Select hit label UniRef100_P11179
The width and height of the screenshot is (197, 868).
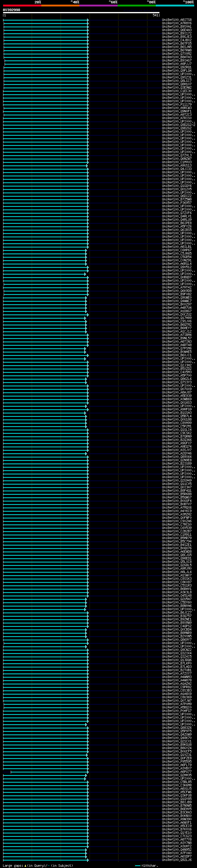pos(177,104)
